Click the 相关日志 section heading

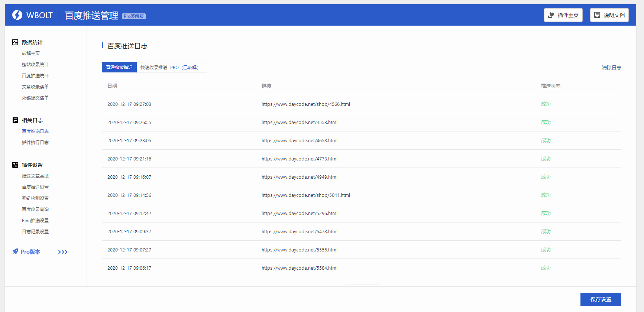tap(32, 120)
